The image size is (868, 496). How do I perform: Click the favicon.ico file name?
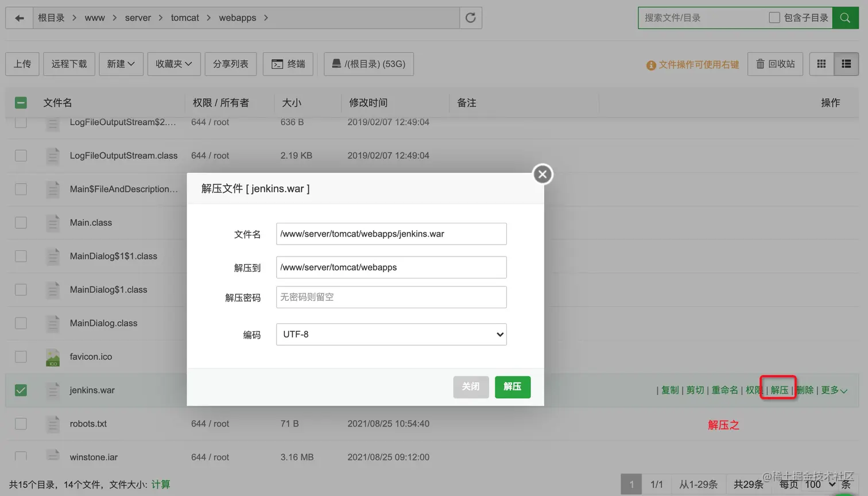pyautogui.click(x=91, y=356)
